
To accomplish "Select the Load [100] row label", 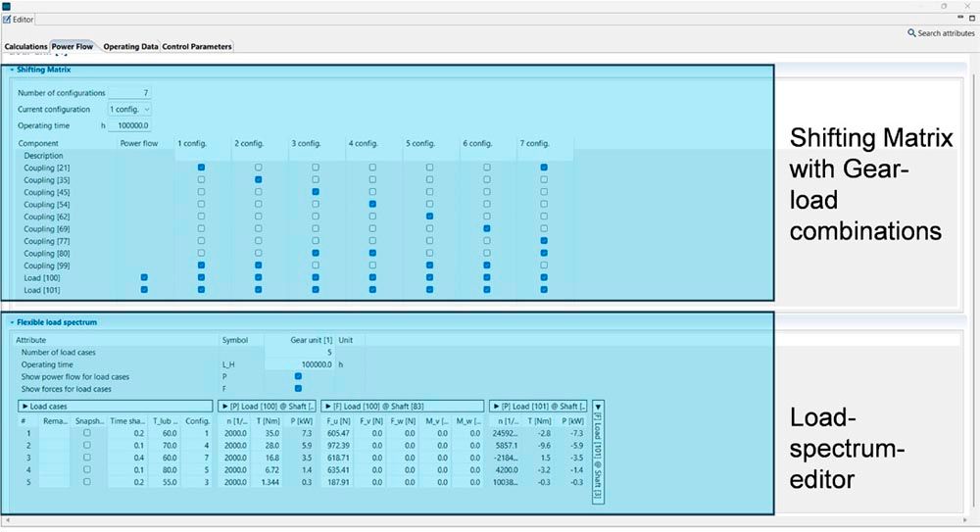I will coord(42,277).
